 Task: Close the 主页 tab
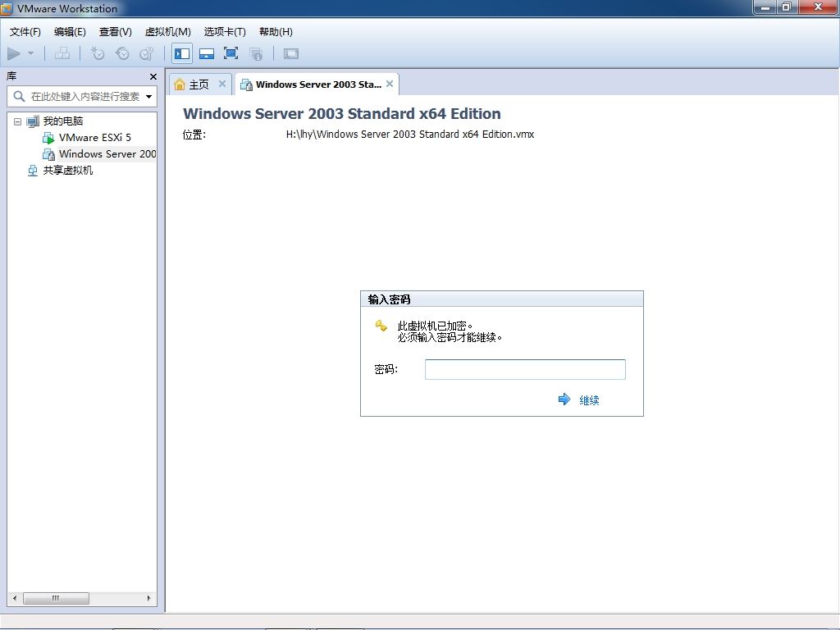pyautogui.click(x=221, y=84)
